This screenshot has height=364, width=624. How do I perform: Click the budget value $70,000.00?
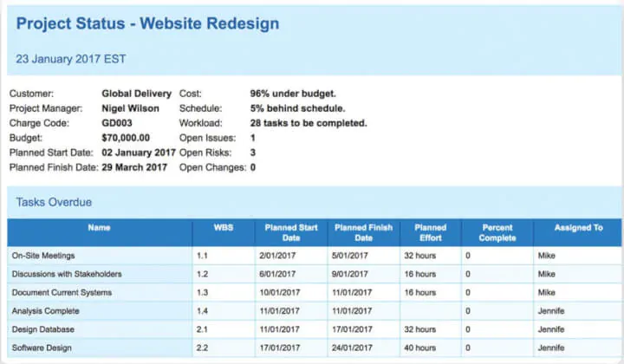click(x=126, y=138)
